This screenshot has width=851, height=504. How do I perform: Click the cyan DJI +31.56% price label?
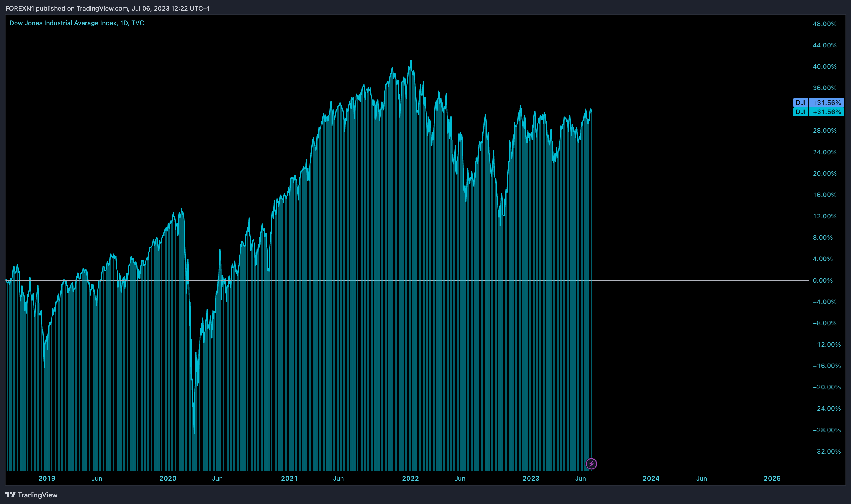(x=819, y=112)
